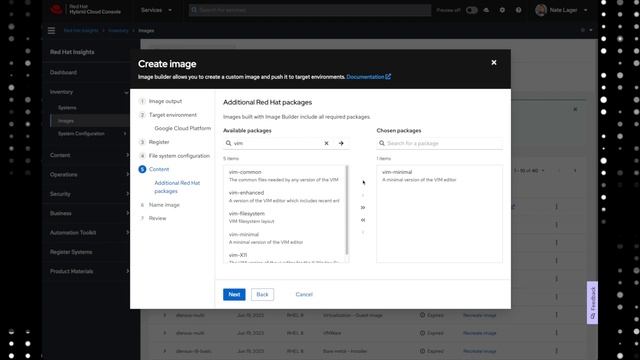Select vim-X11 in available packages
Image resolution: width=640 pixels, height=360 pixels.
[284, 257]
